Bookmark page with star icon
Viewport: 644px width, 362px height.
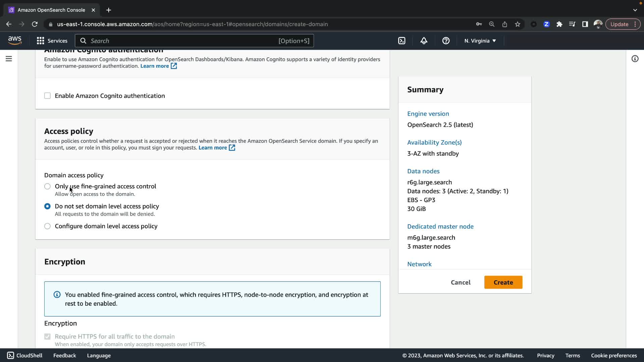[x=518, y=24]
